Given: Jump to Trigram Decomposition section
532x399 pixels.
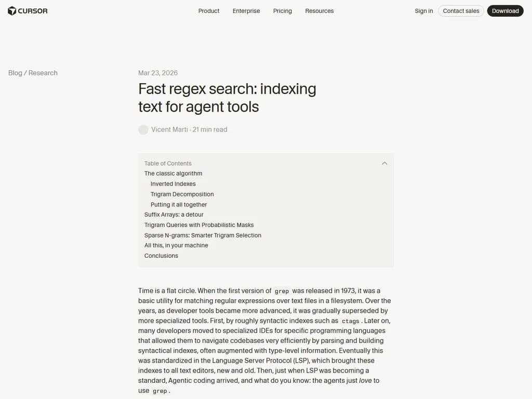Looking at the screenshot, I should click(x=182, y=194).
